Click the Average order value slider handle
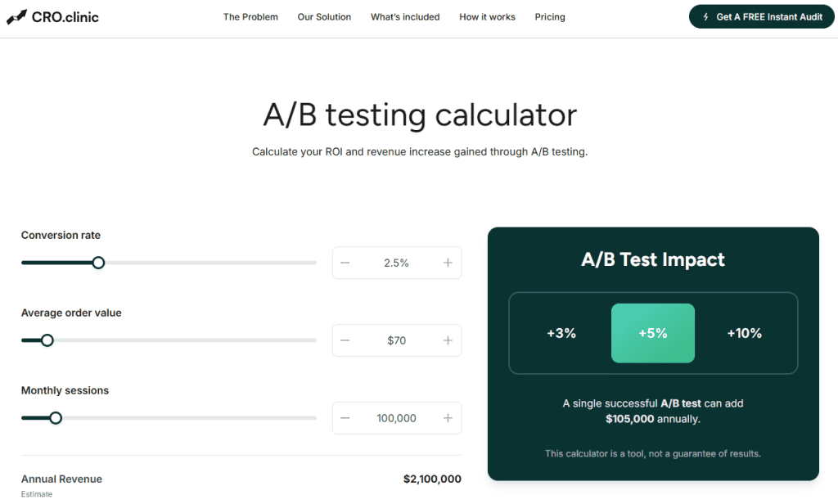Image resolution: width=838 pixels, height=504 pixels. click(47, 340)
